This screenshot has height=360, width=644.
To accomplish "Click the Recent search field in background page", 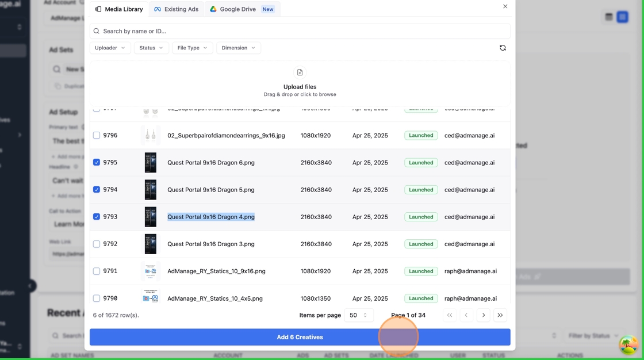I will click(x=68, y=336).
